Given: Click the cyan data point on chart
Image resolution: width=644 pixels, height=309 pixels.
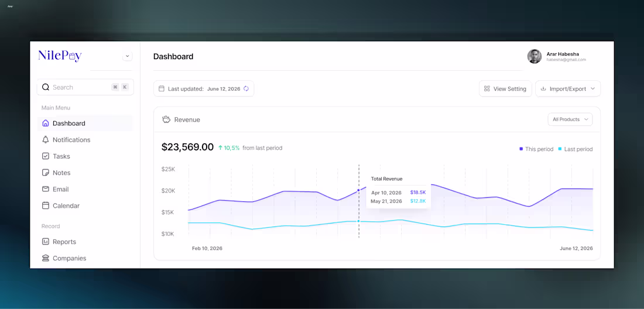Looking at the screenshot, I should coord(358,221).
